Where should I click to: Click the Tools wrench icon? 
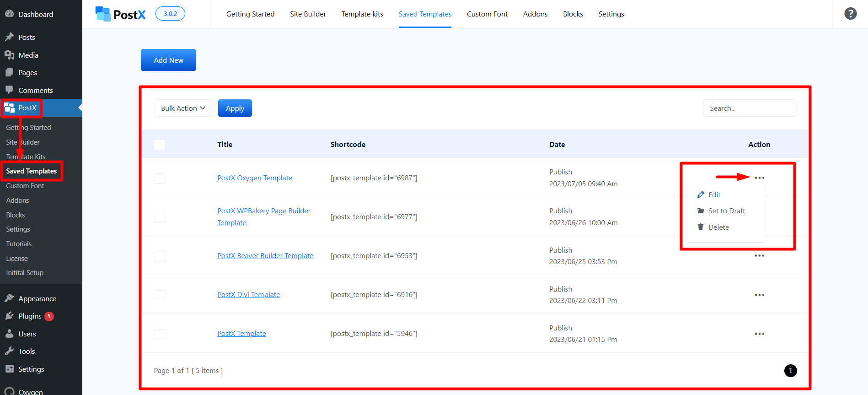(x=9, y=351)
